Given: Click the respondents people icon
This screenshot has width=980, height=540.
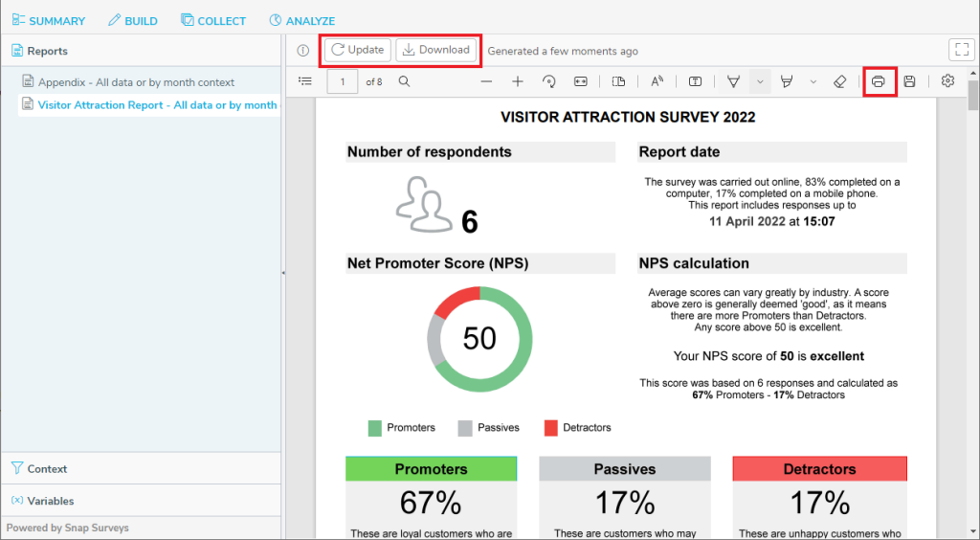Looking at the screenshot, I should [x=424, y=204].
